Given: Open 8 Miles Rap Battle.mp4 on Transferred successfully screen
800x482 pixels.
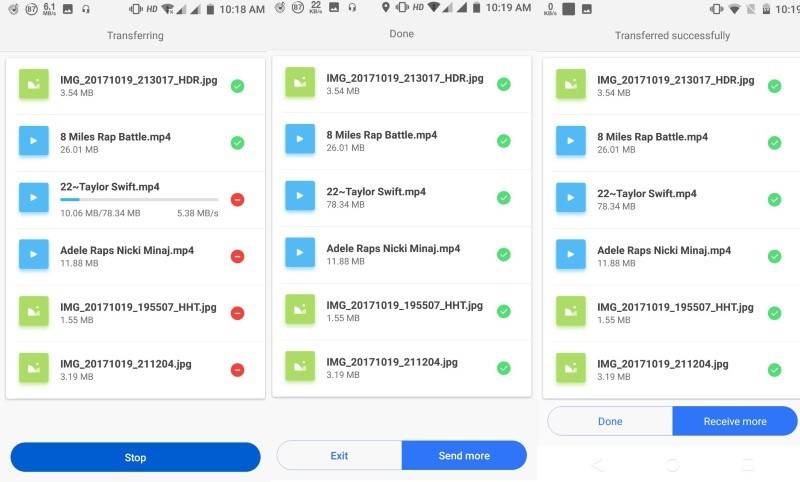Looking at the screenshot, I should tap(652, 136).
